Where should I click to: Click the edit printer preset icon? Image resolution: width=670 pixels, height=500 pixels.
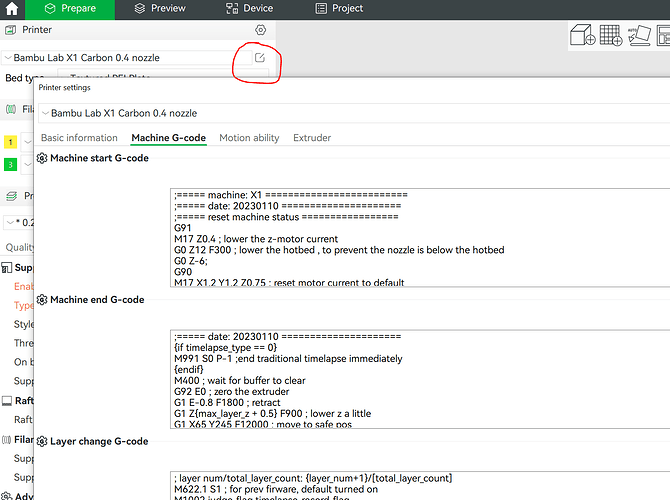pyautogui.click(x=260, y=58)
